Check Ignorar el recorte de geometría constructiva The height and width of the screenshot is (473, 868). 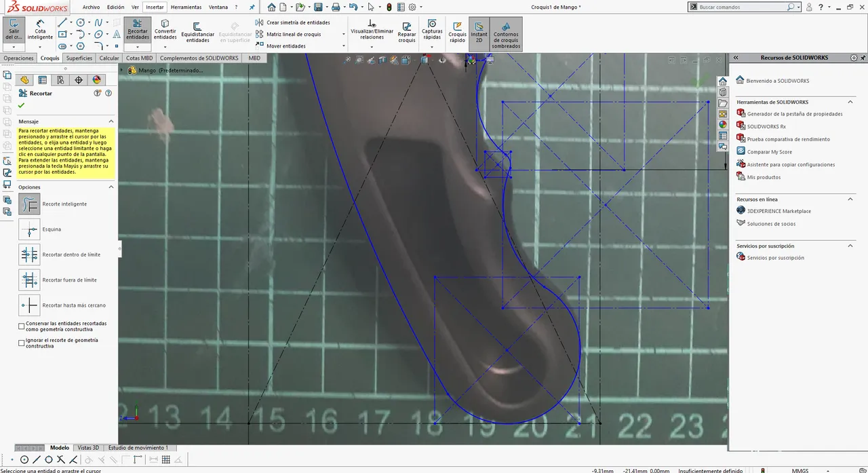point(22,343)
